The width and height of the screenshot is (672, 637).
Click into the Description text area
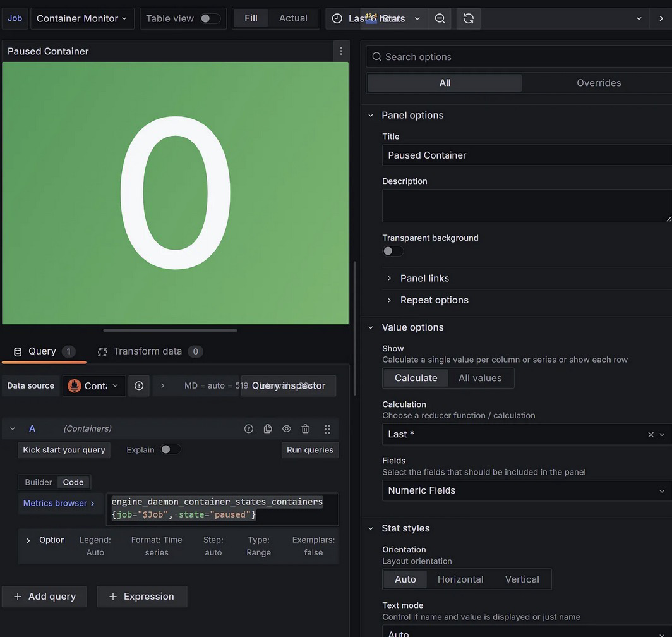[527, 206]
